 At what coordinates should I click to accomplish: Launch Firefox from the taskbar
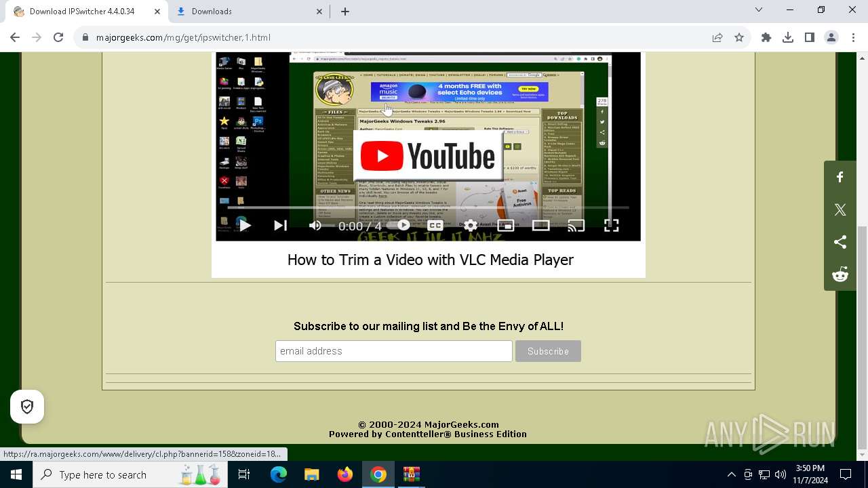coord(345,474)
